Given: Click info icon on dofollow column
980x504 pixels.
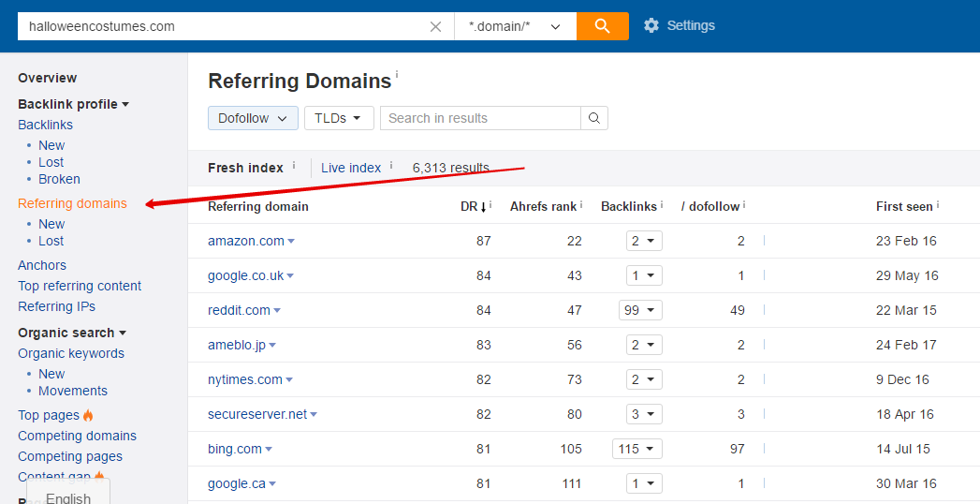Looking at the screenshot, I should 744,204.
